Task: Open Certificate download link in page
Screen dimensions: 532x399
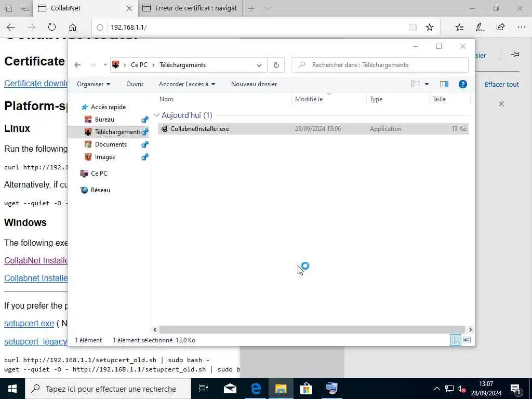Action: 36,84
